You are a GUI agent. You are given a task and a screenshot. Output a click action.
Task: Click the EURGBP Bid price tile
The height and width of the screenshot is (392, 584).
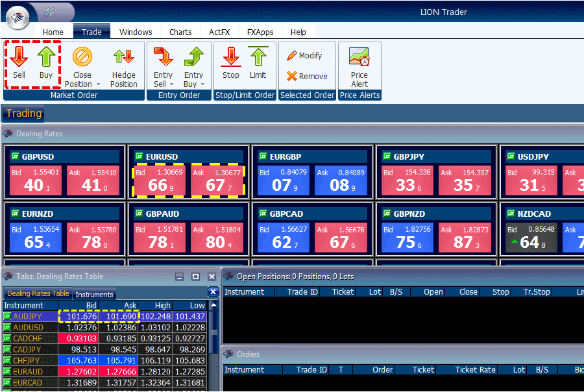tap(284, 180)
